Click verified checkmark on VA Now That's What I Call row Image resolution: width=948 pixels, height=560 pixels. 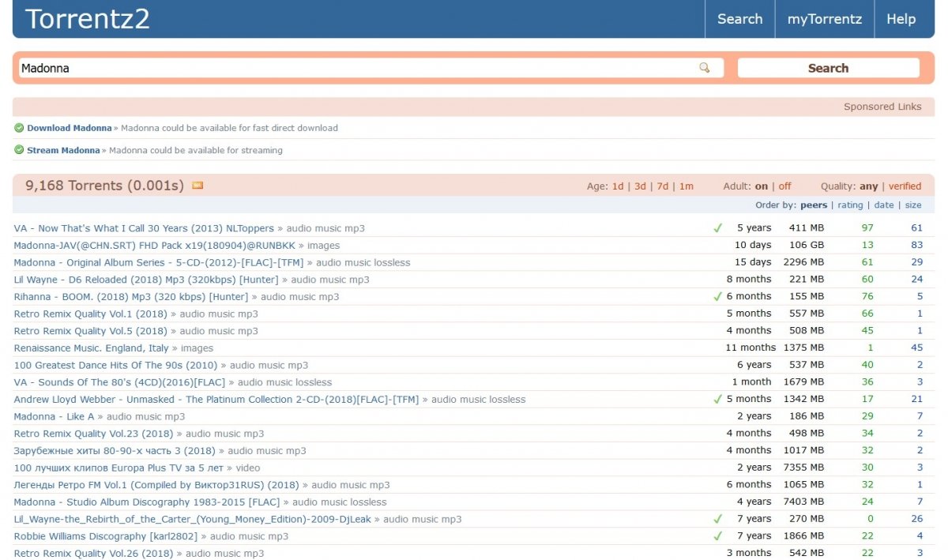click(x=717, y=228)
